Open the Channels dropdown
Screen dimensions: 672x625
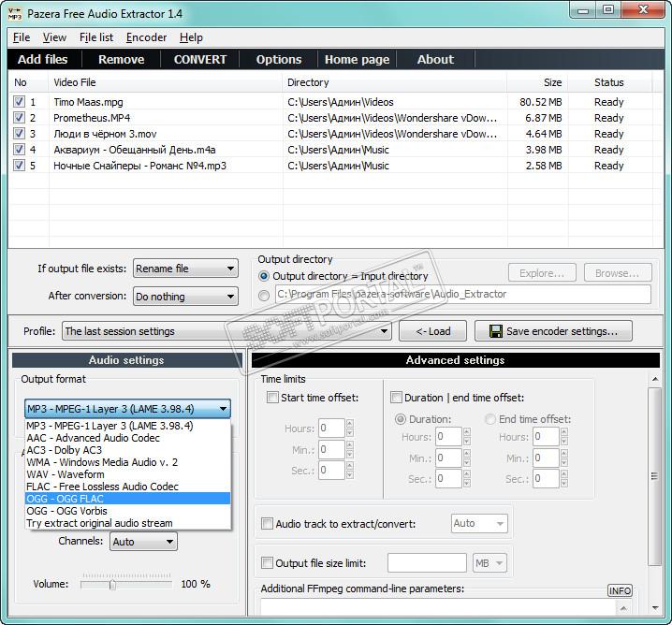click(143, 542)
